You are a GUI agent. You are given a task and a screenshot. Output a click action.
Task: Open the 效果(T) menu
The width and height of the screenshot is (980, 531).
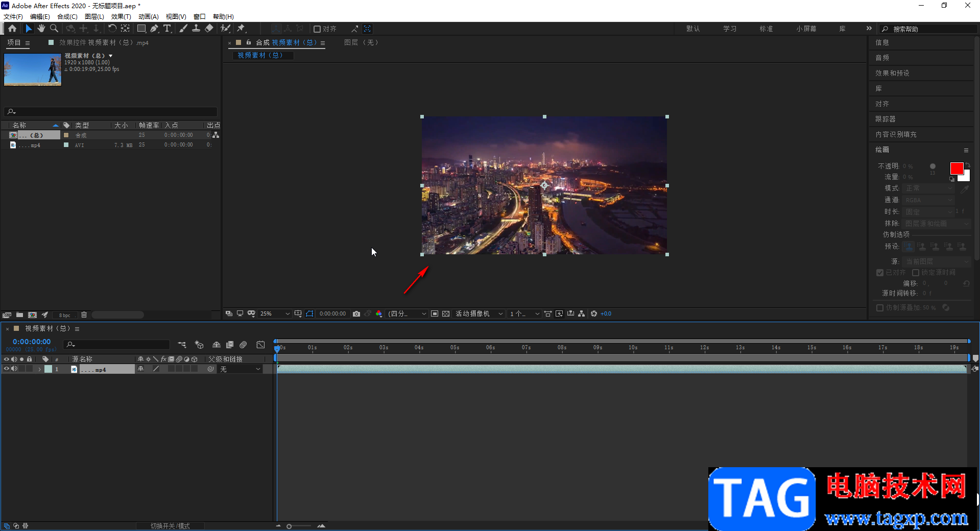pyautogui.click(x=121, y=16)
